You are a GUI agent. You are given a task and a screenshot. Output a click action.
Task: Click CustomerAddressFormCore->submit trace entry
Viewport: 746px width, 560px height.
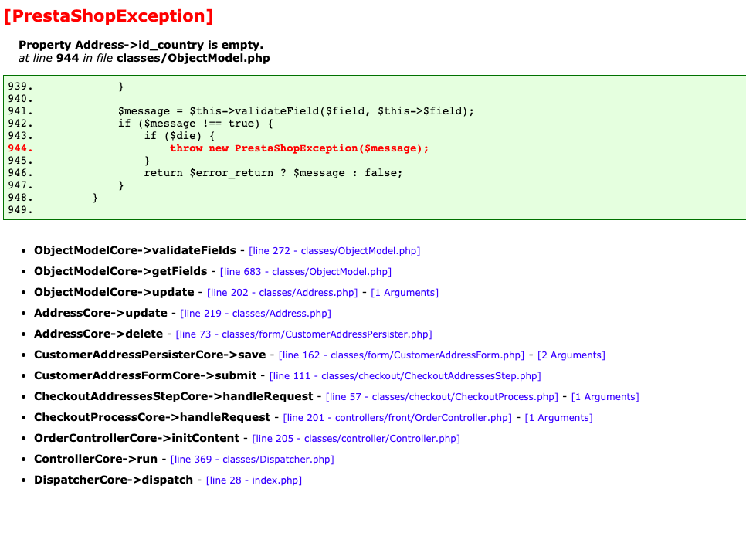coord(145,376)
